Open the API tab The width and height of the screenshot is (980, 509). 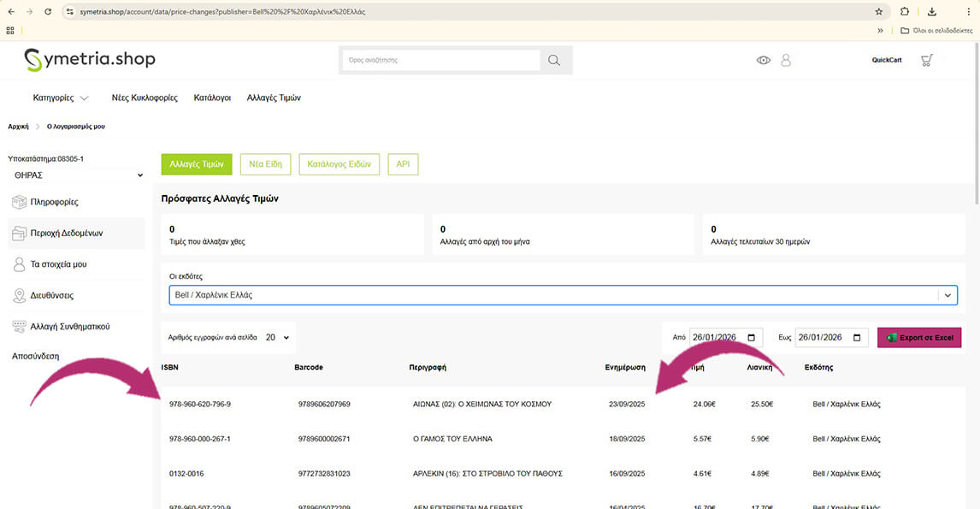[403, 164]
